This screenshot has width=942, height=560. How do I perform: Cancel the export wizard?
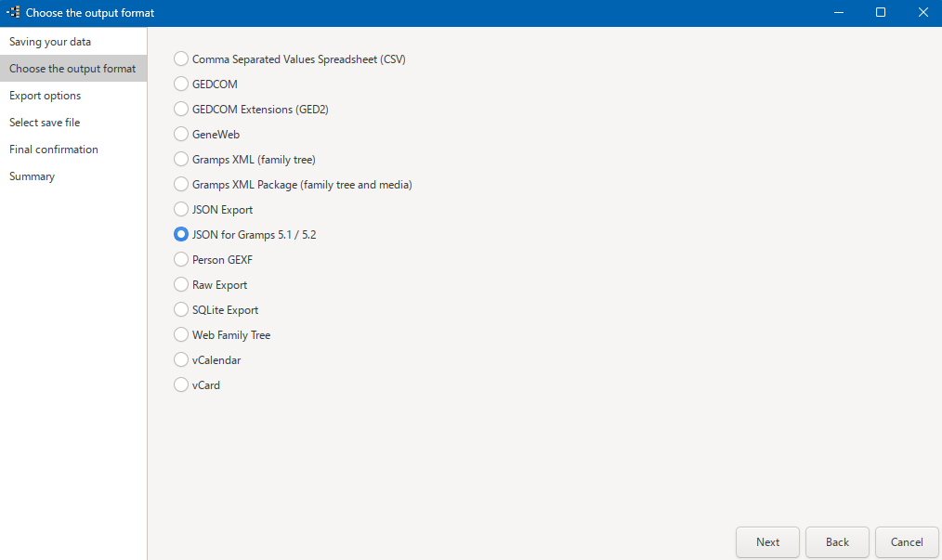pyautogui.click(x=907, y=542)
